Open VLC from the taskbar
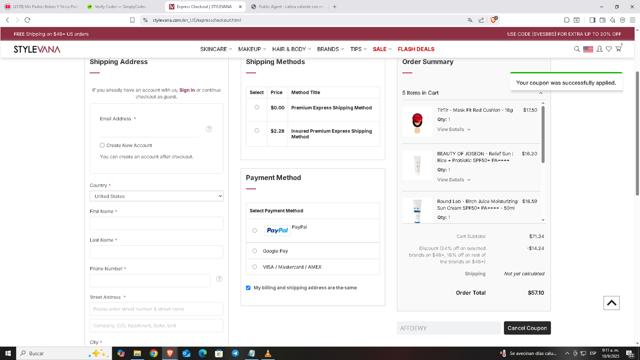The height and width of the screenshot is (360, 640). pos(268,353)
